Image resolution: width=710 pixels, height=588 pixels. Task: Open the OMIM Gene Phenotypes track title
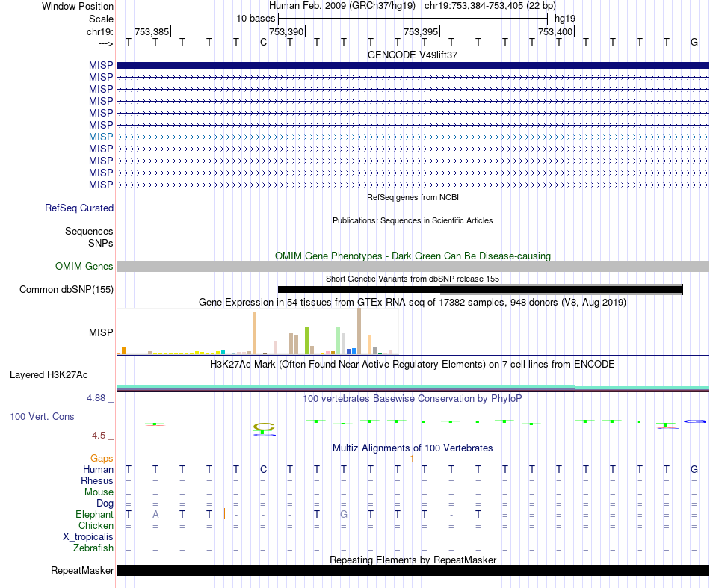pos(413,256)
